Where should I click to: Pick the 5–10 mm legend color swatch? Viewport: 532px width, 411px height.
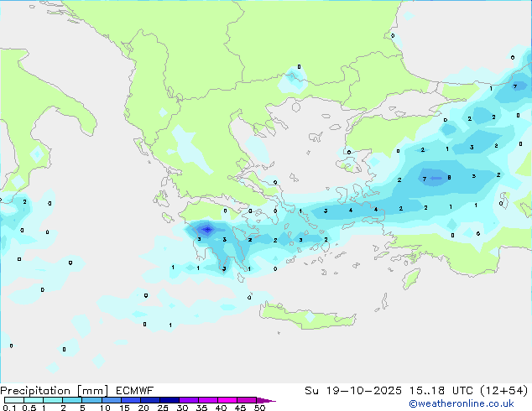(91, 400)
